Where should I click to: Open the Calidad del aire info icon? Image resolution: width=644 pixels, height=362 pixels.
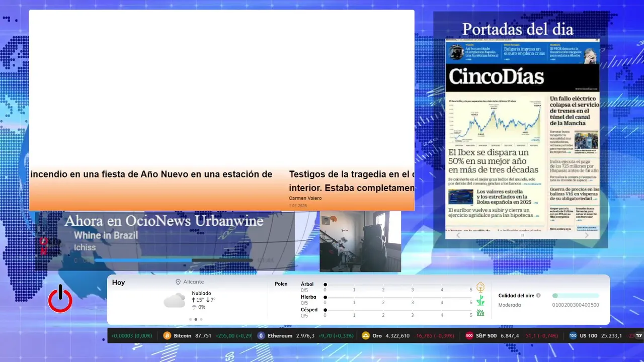point(538,296)
